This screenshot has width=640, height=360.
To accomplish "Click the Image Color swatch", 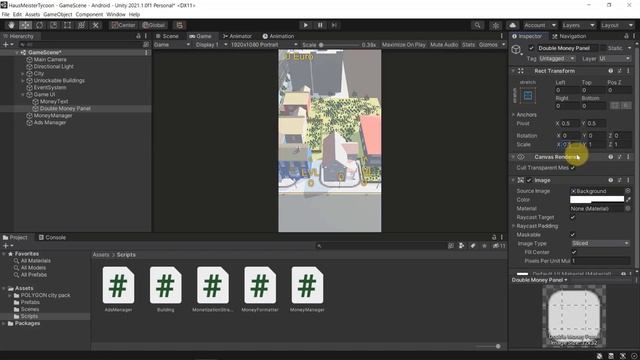I will [597, 200].
